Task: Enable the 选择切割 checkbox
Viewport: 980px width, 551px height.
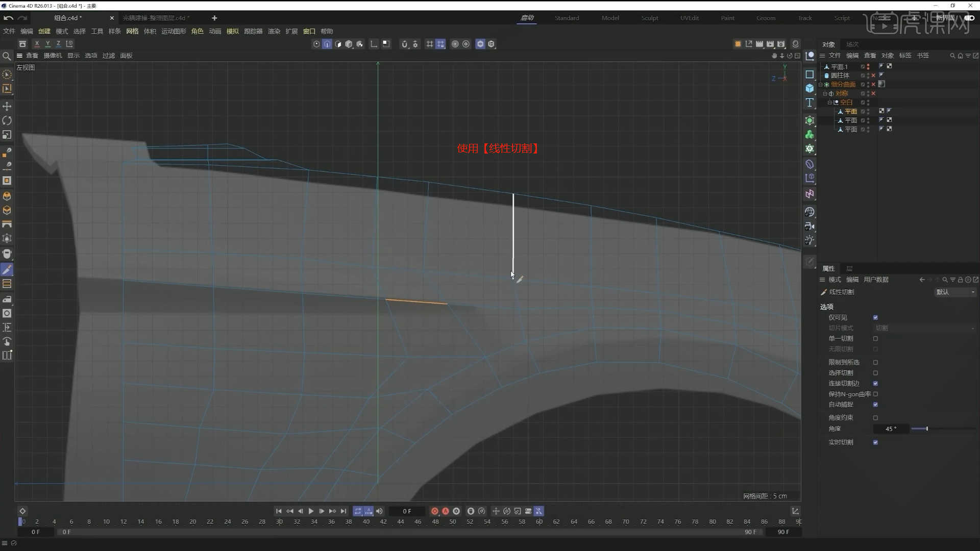Action: pos(875,373)
